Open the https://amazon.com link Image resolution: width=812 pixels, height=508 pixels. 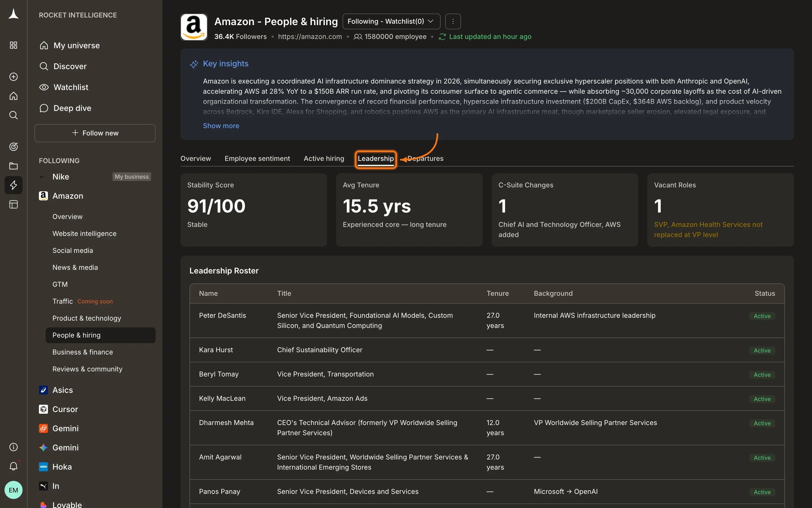click(310, 37)
